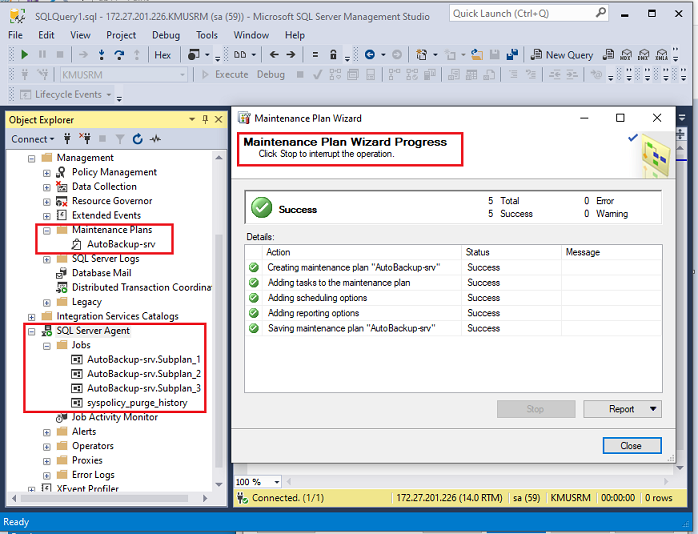This screenshot has height=534, width=698.
Task: Click the Report button in the wizard
Action: point(622,409)
